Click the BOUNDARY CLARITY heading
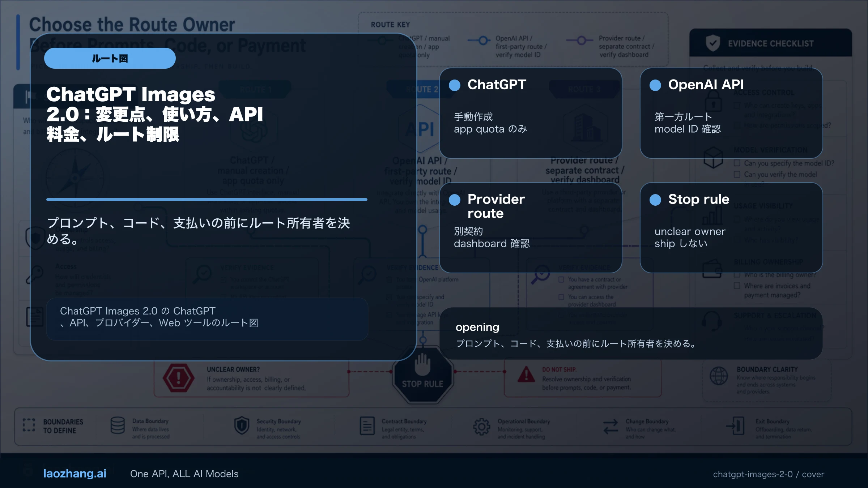The image size is (868, 488). pyautogui.click(x=767, y=369)
